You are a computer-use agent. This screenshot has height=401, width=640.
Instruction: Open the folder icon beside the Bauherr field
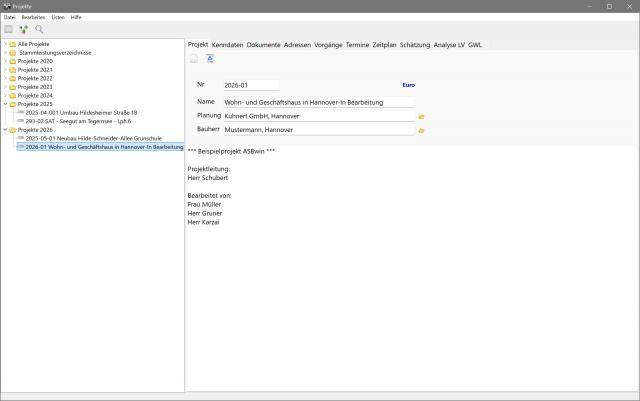click(422, 130)
